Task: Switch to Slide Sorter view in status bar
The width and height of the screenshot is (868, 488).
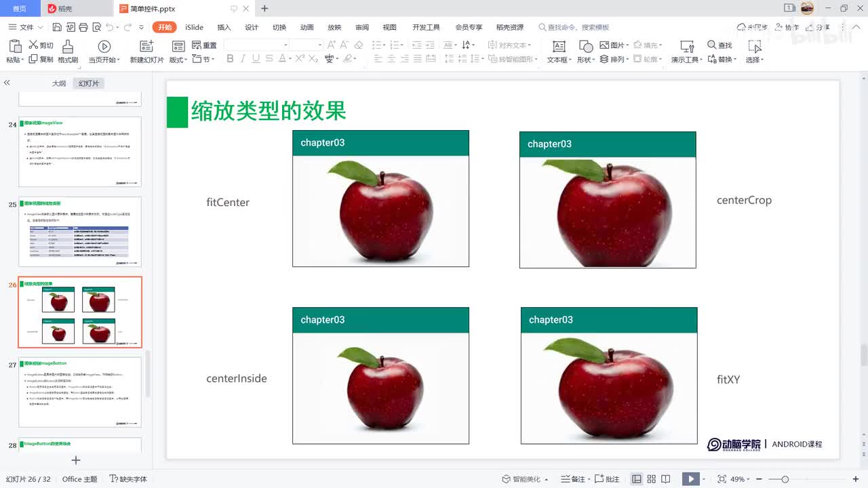Action: coord(652,479)
